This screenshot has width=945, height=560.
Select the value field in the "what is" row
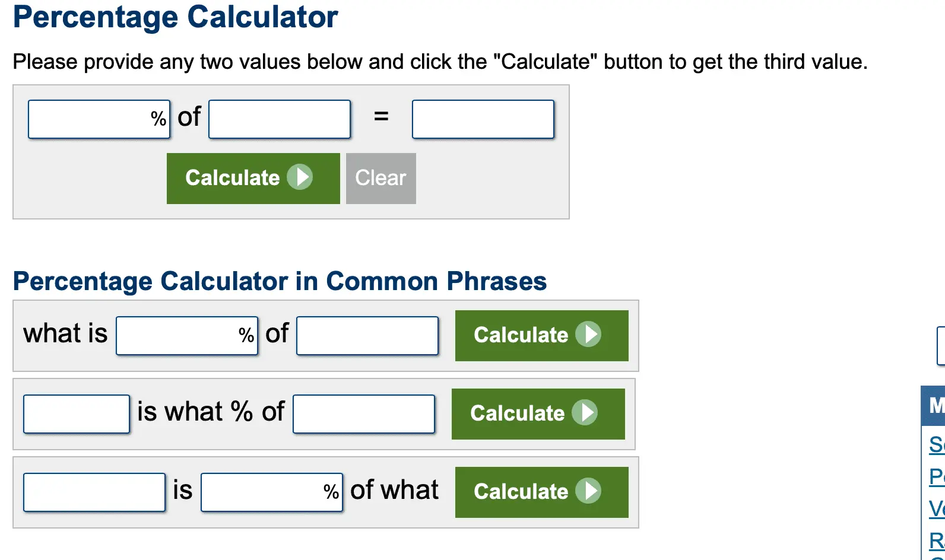[x=367, y=336]
